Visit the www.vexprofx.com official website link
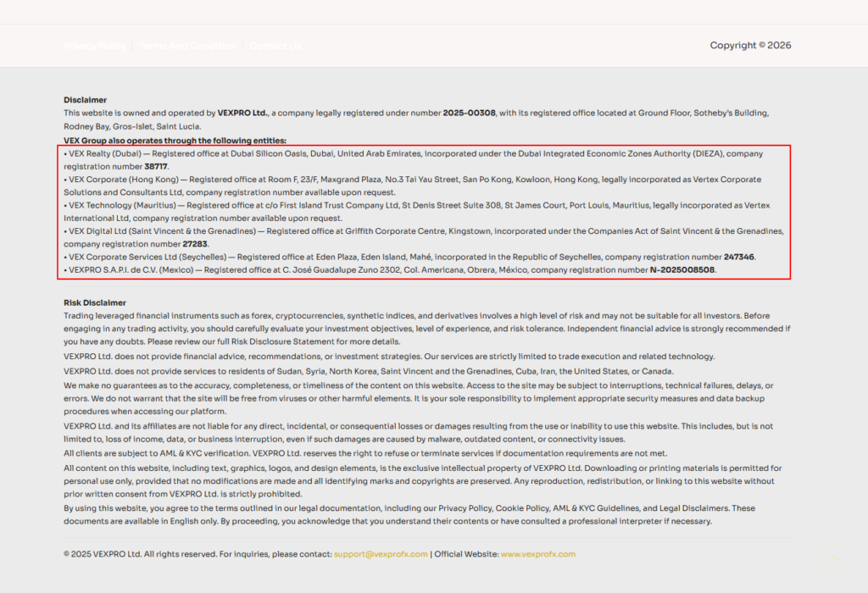868x593 pixels. pos(537,554)
